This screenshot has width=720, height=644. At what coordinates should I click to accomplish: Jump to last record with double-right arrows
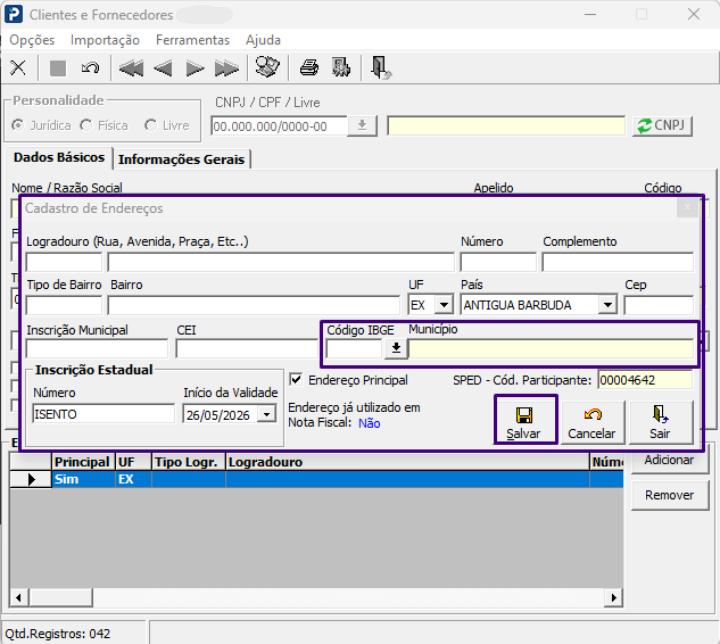(x=226, y=68)
